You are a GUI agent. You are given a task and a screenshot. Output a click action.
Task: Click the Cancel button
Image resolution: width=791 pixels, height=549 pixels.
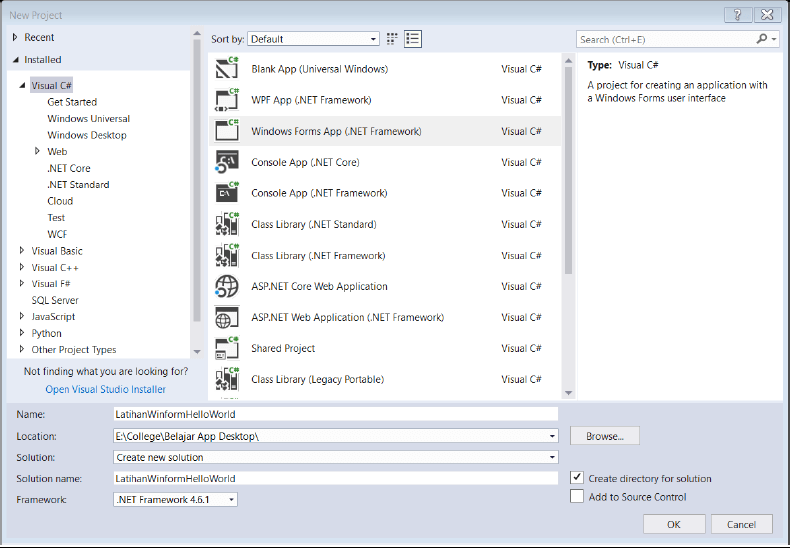742,524
